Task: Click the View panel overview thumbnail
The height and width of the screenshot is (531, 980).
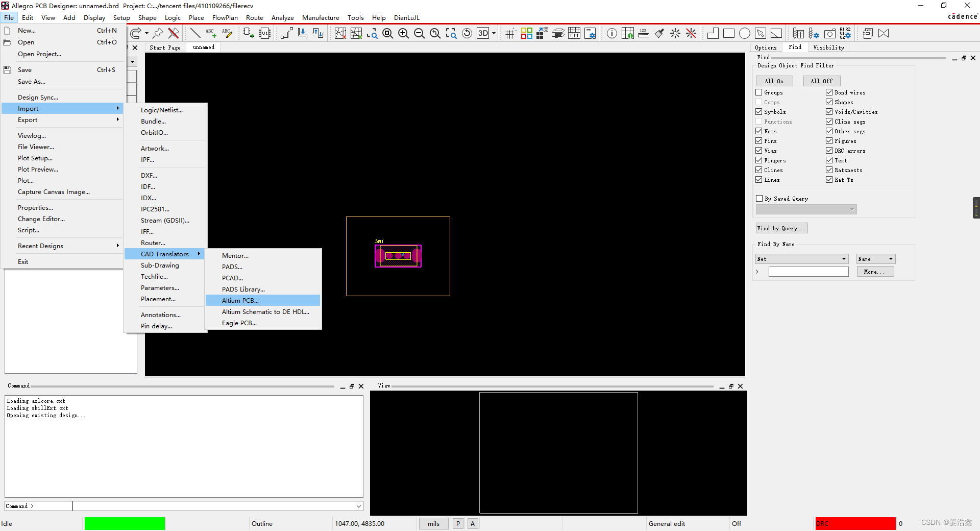Action: click(558, 453)
